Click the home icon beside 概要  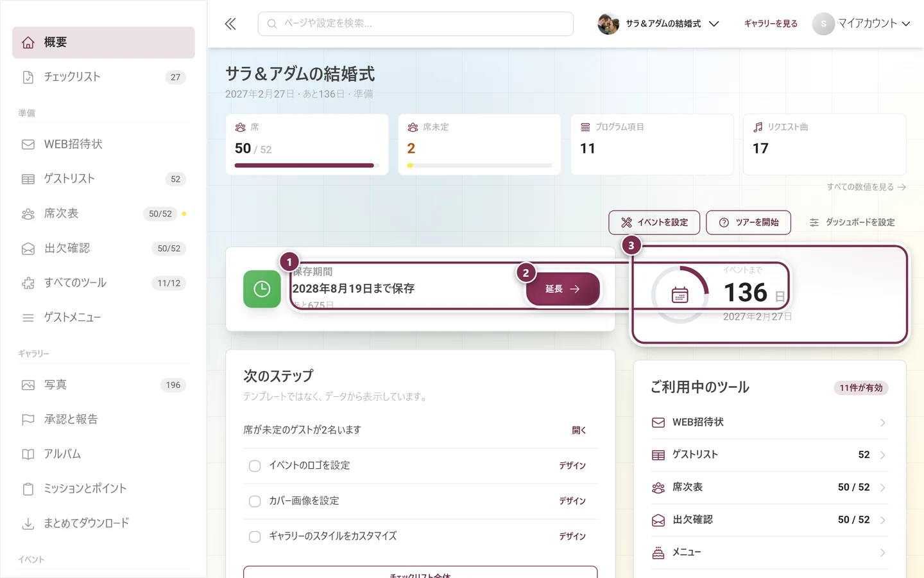pos(28,42)
